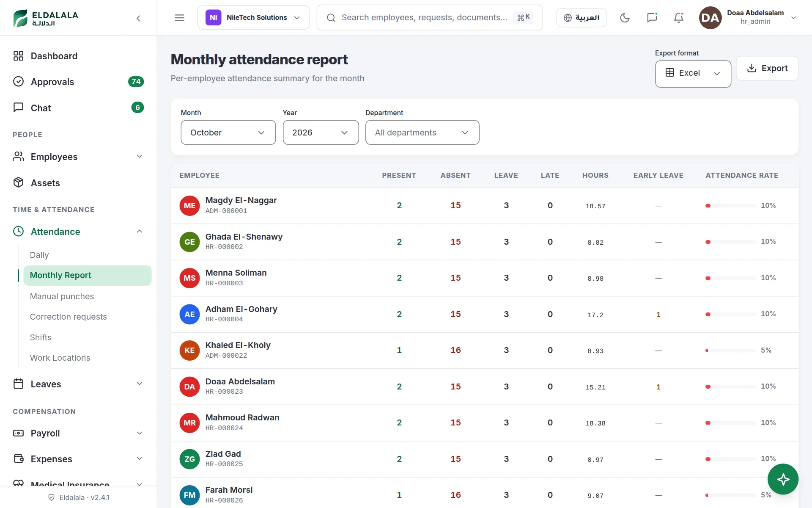Open the NileTech Solutions company switcher

pyautogui.click(x=253, y=18)
